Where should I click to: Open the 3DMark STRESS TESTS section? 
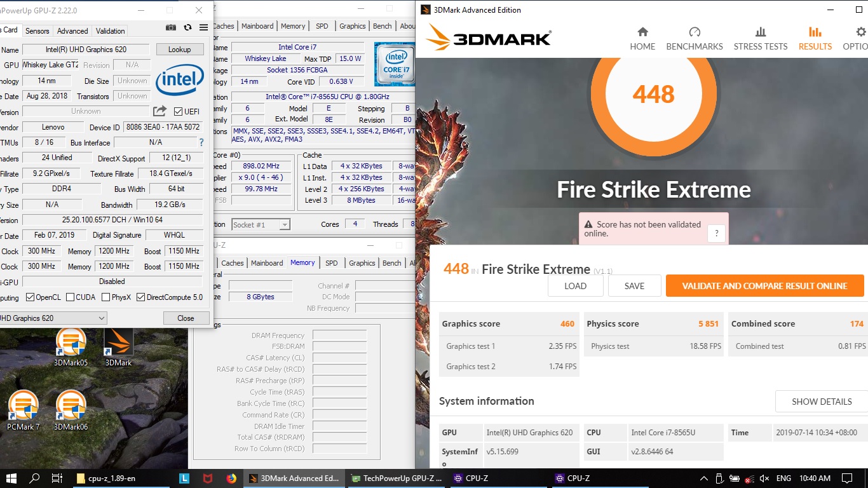[x=761, y=39]
